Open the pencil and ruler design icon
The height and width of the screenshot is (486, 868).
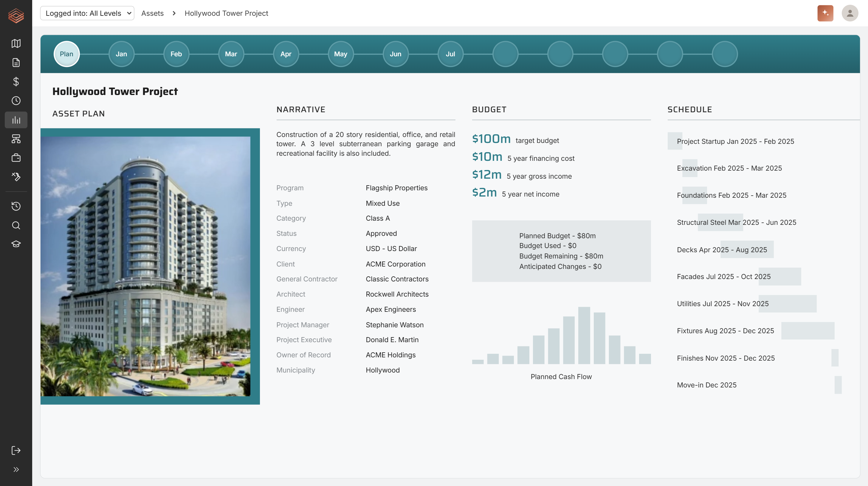click(x=16, y=177)
